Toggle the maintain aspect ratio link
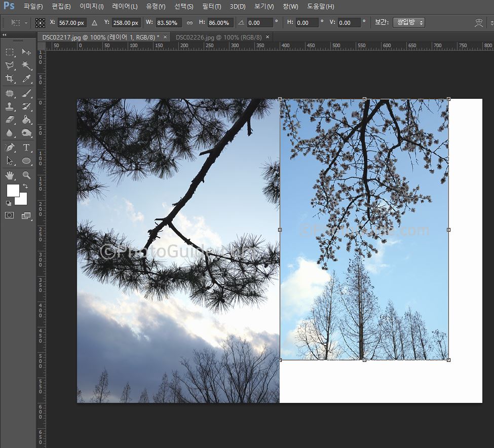The height and width of the screenshot is (448, 494). tap(189, 23)
